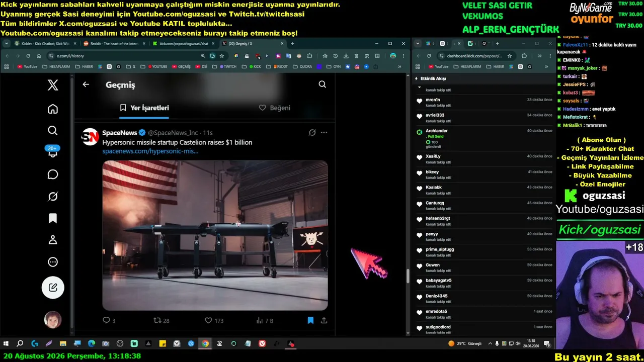Open browser downloads in X window
This screenshot has width=644, height=362.
346,56
